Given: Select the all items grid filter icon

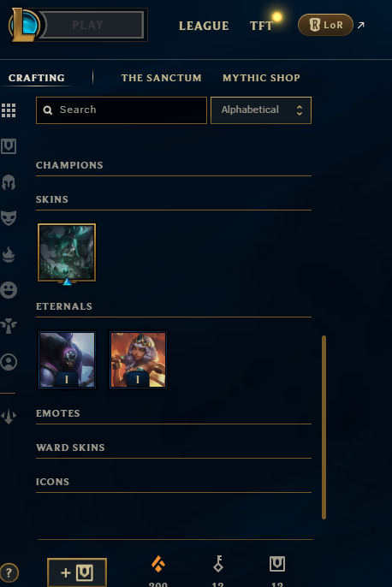Looking at the screenshot, I should (x=9, y=110).
